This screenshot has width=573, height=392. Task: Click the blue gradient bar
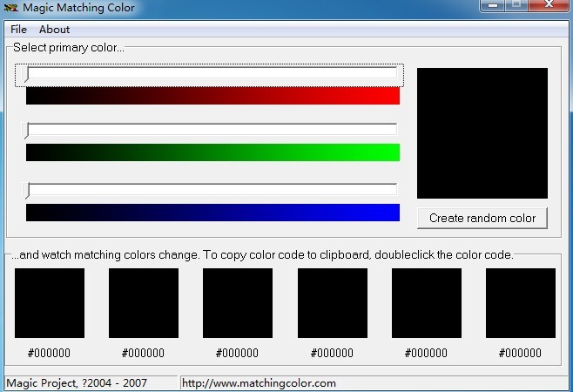coord(212,213)
